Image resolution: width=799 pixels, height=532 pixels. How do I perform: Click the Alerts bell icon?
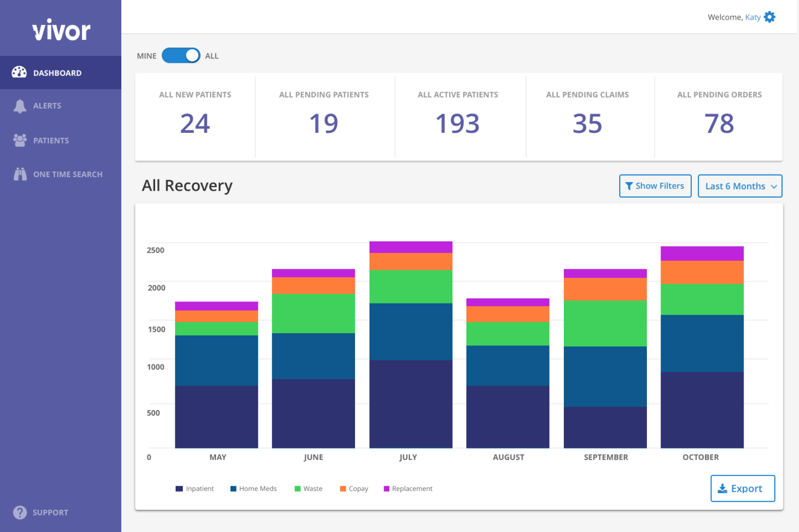pos(20,106)
